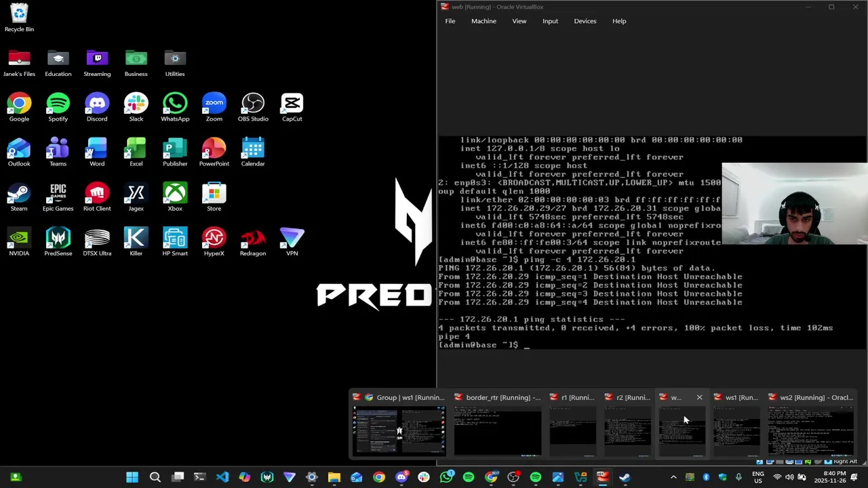Viewport: 868px width, 488px height.
Task: Select the Zoom desktop shortcut
Action: click(214, 108)
